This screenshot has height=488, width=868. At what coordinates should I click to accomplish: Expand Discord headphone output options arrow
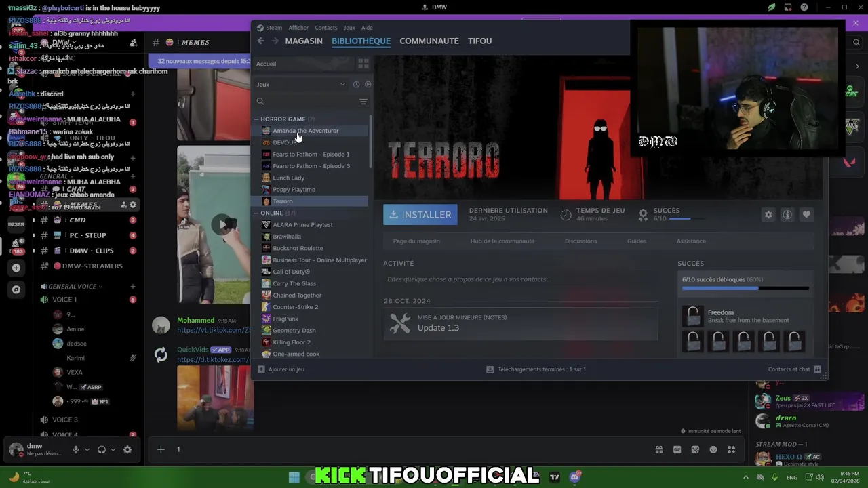coord(113,449)
